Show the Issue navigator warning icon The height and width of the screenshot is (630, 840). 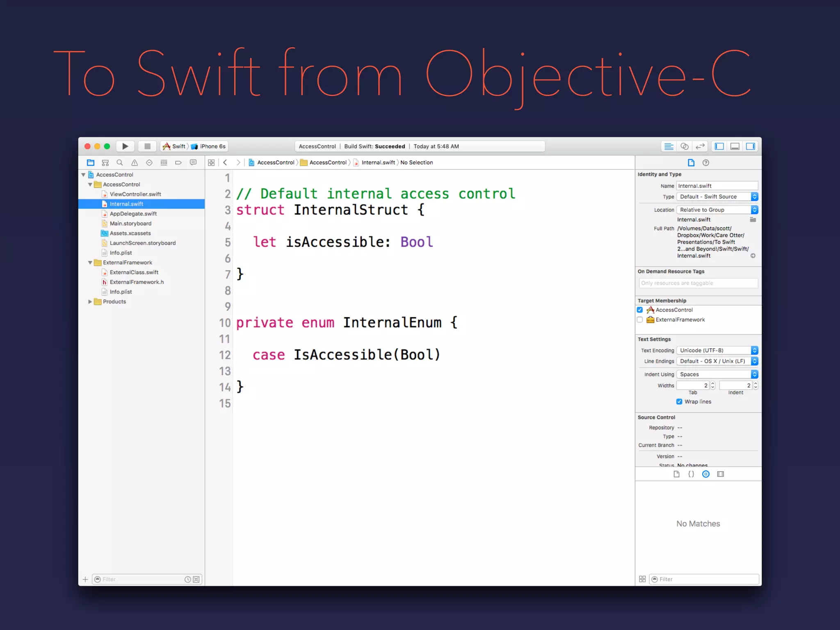135,163
